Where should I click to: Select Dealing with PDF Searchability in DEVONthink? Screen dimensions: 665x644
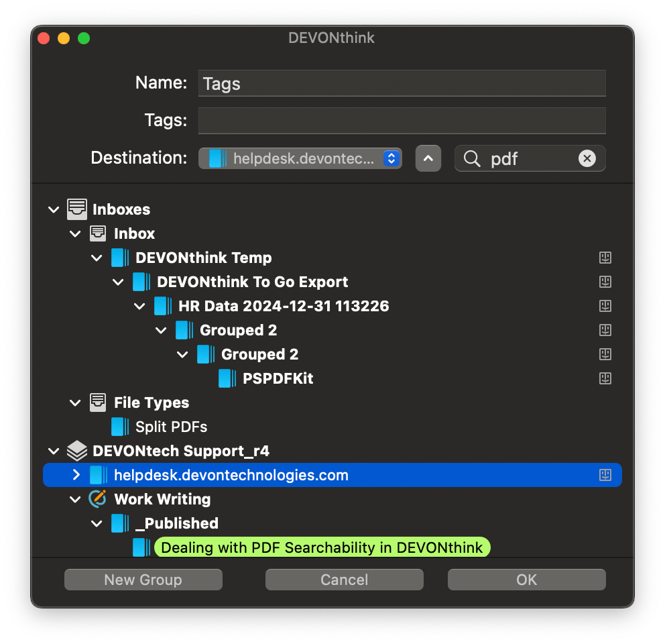click(x=322, y=547)
